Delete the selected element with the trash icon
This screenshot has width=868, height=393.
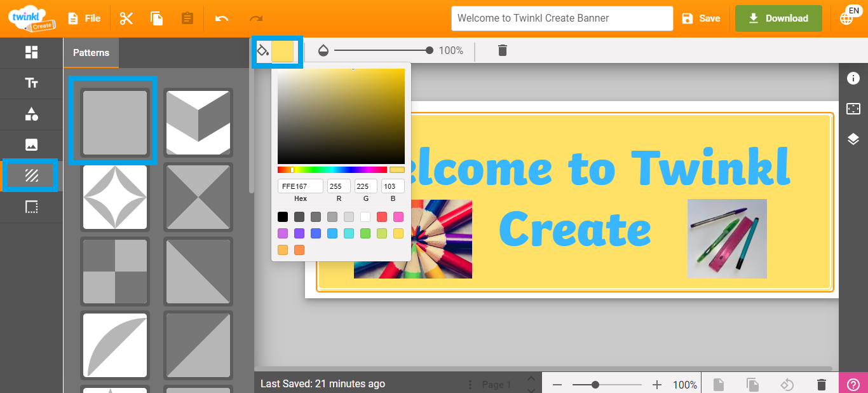[502, 50]
